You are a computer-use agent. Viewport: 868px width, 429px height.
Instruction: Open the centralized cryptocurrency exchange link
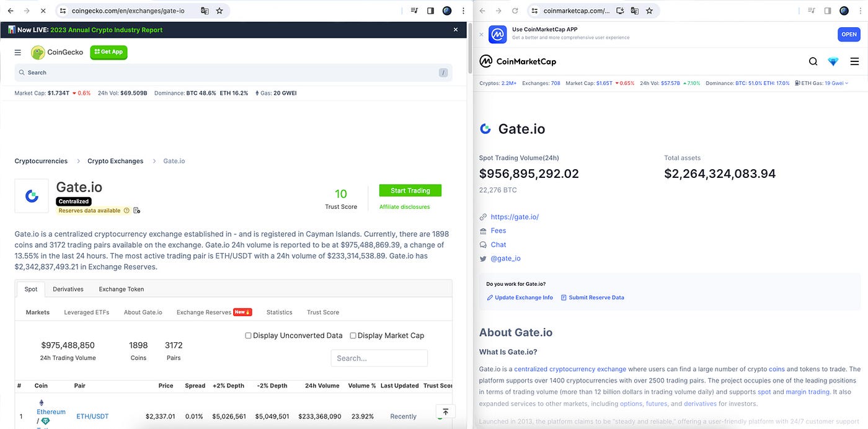coord(570,369)
